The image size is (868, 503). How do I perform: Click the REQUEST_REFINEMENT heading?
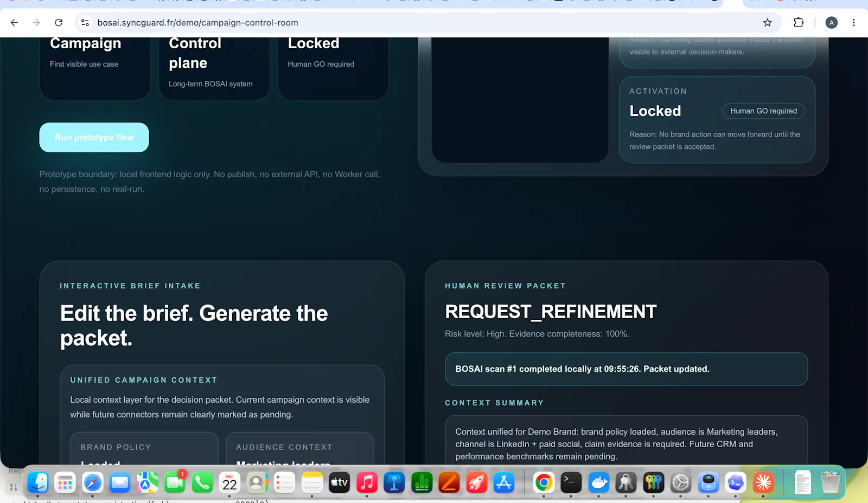point(551,312)
